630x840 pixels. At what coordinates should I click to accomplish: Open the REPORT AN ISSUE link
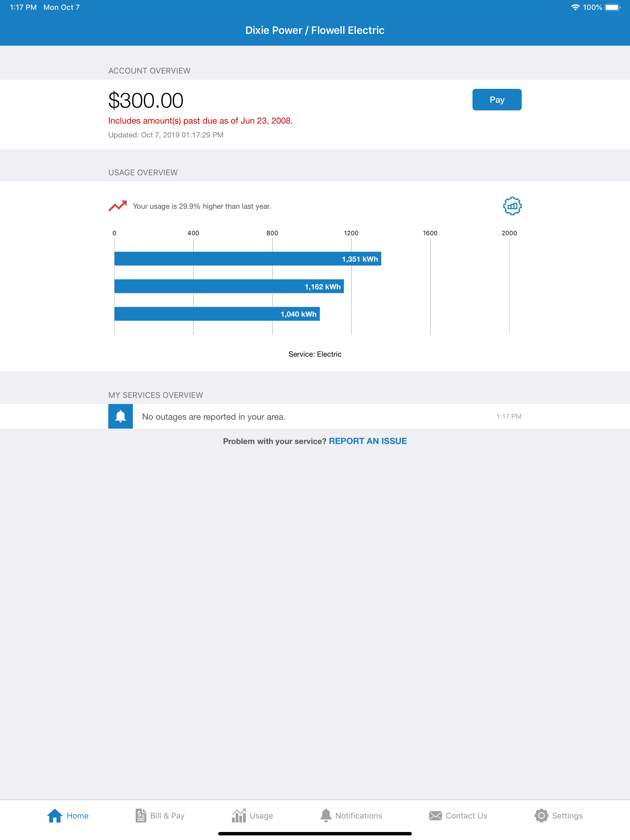click(x=367, y=441)
